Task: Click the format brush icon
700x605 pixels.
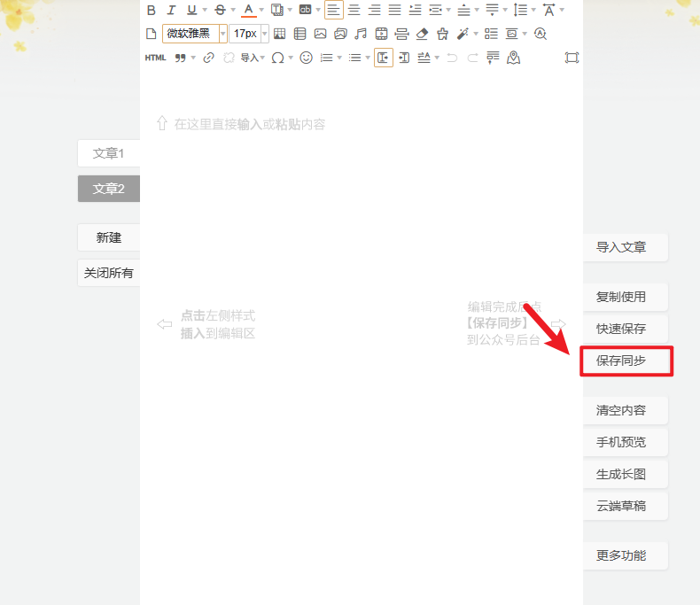Action: [442, 34]
